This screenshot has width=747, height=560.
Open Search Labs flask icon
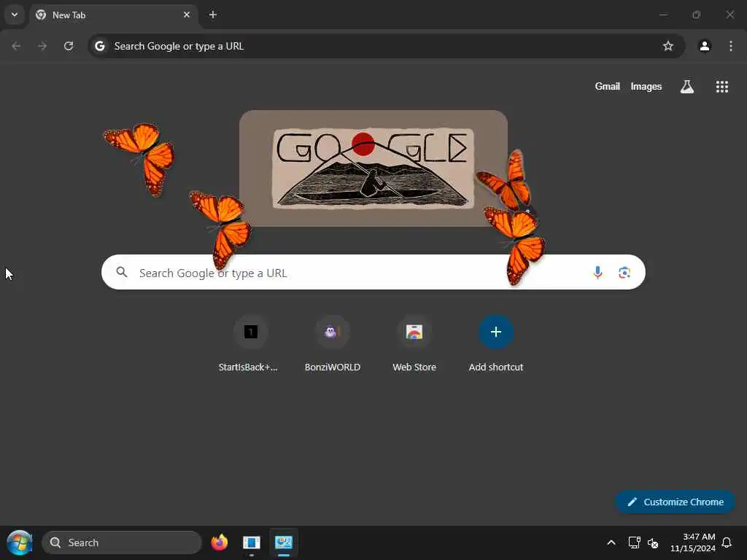[687, 87]
